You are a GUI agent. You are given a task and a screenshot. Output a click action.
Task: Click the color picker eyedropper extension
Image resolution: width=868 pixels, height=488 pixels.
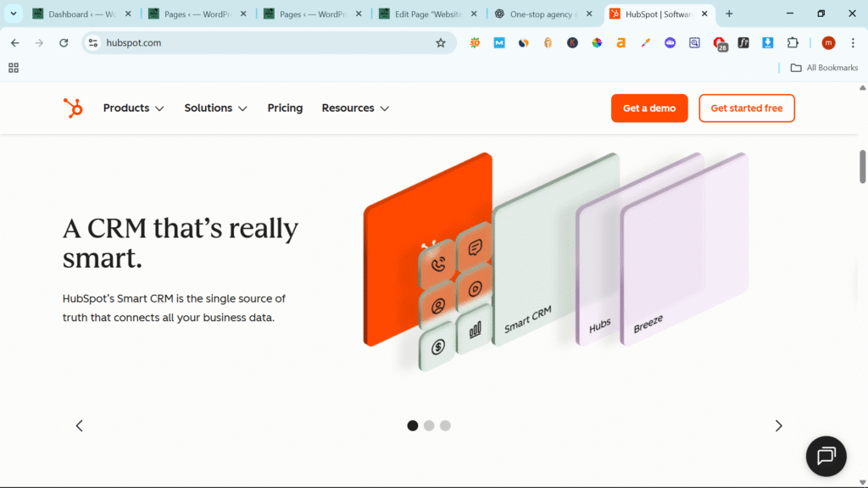[x=646, y=43]
